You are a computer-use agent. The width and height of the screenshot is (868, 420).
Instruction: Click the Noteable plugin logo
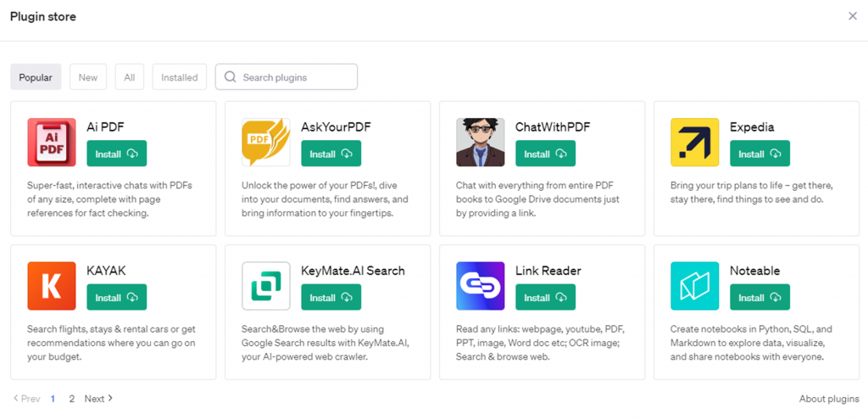coord(695,286)
